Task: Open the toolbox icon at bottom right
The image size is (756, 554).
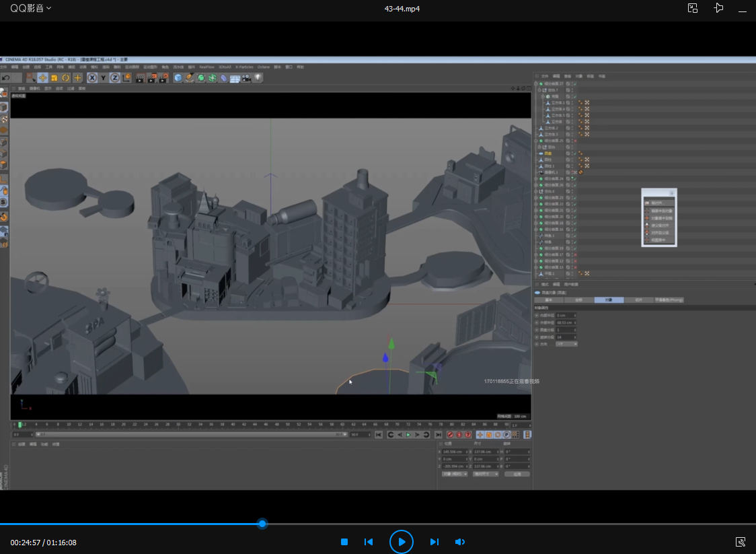Action: coord(741,542)
